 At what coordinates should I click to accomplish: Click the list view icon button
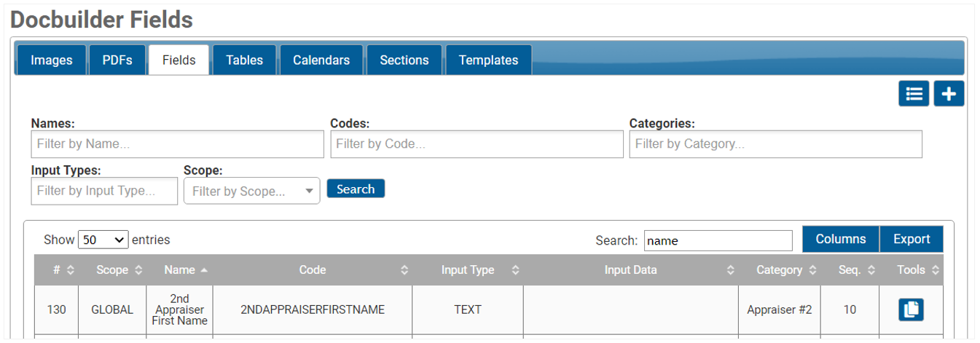(x=914, y=94)
